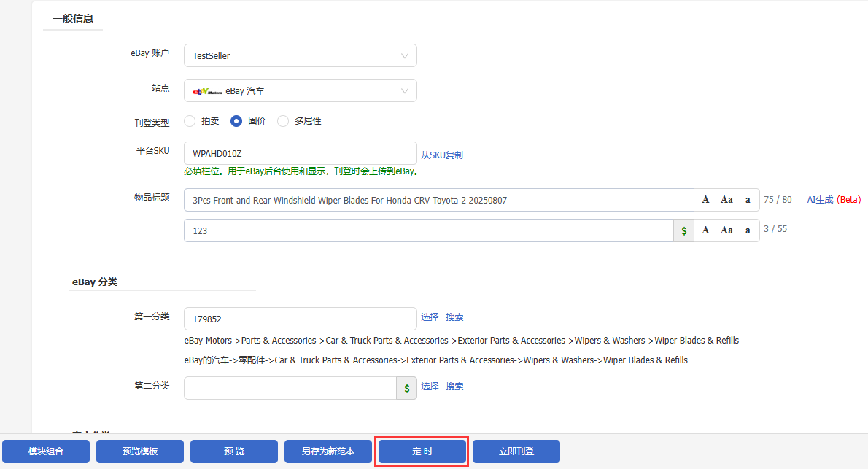The image size is (868, 469).
Task: Select the 拍卖 listing type
Action: (x=190, y=121)
